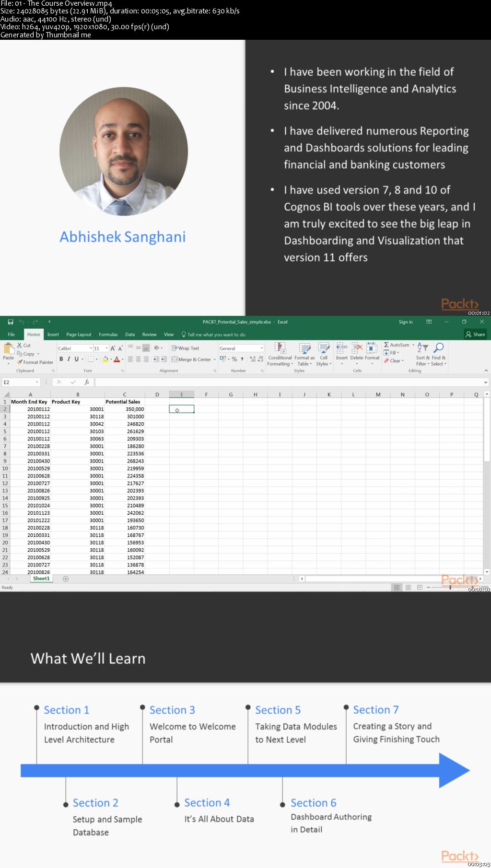
Task: Open the Fill dropdown in Editing group
Action: (391, 353)
